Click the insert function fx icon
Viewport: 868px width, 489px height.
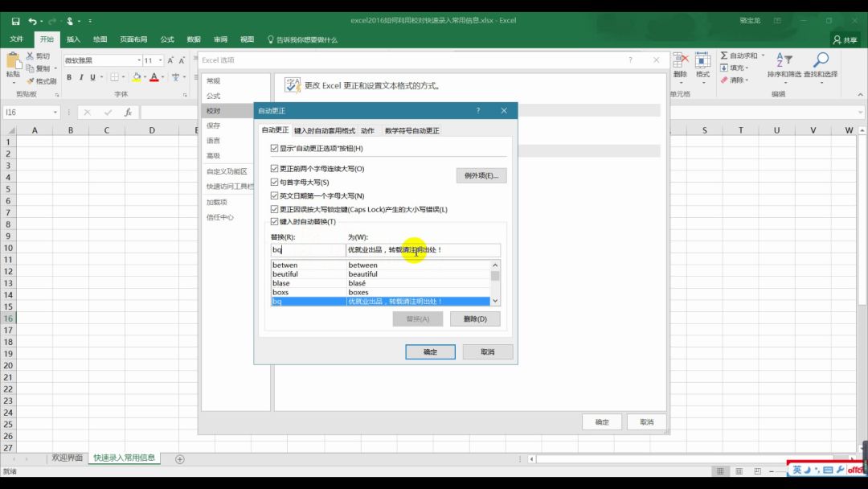(128, 113)
